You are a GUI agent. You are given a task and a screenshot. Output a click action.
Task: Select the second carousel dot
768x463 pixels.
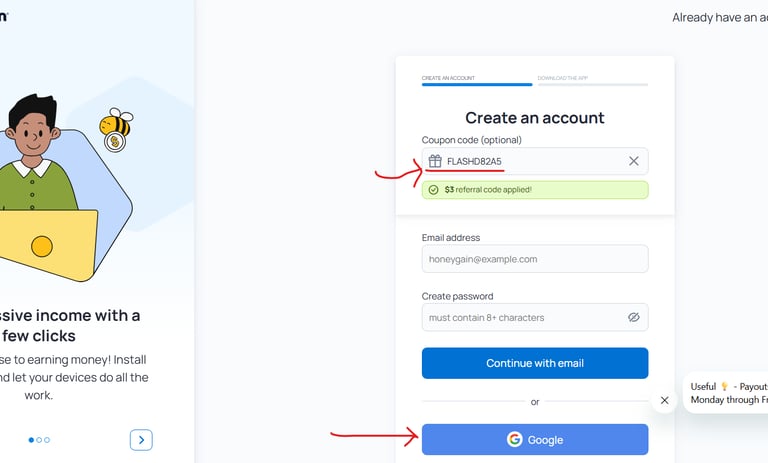pyautogui.click(x=39, y=439)
